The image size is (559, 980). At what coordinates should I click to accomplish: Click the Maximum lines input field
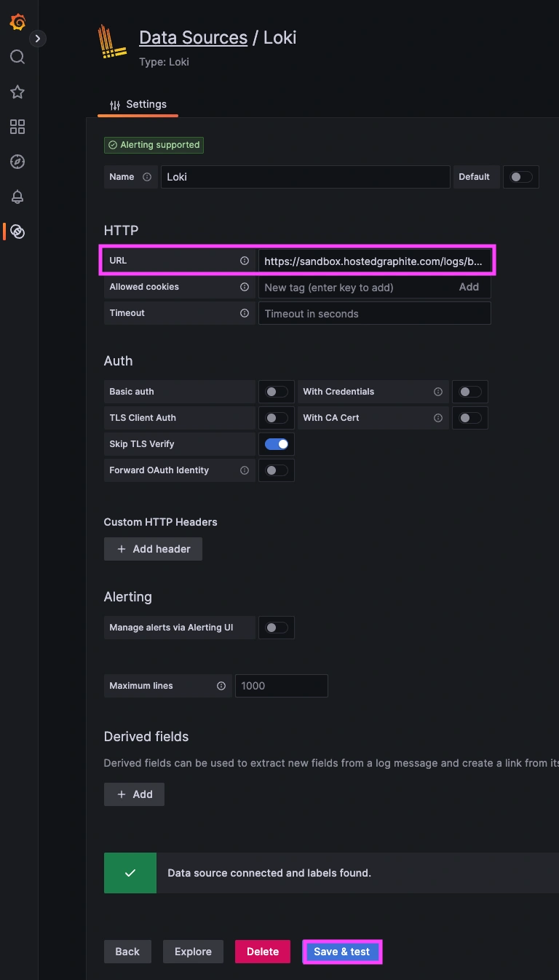coord(282,686)
